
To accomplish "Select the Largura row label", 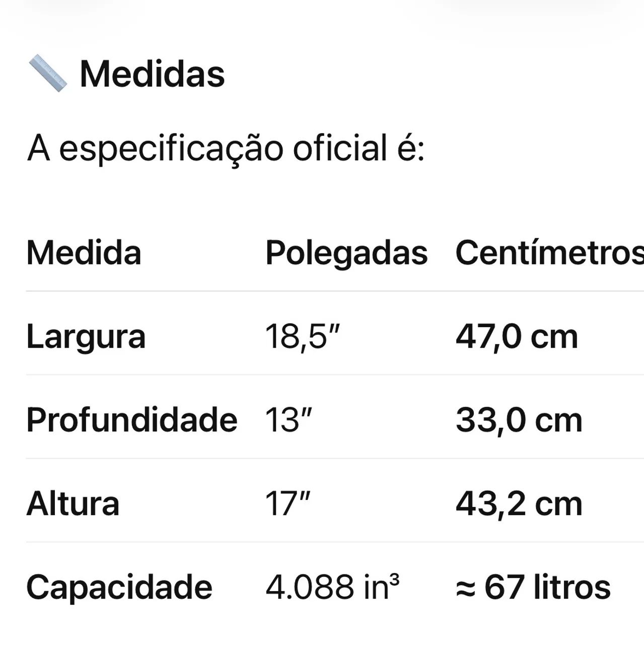I will [86, 337].
